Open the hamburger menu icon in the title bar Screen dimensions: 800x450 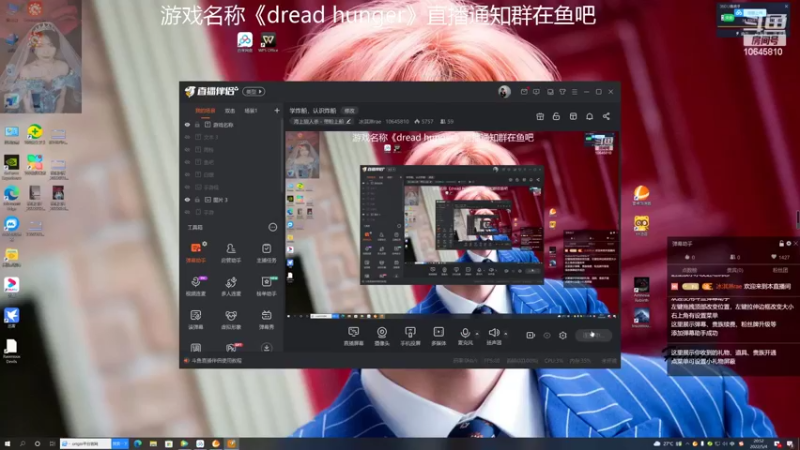(x=574, y=92)
